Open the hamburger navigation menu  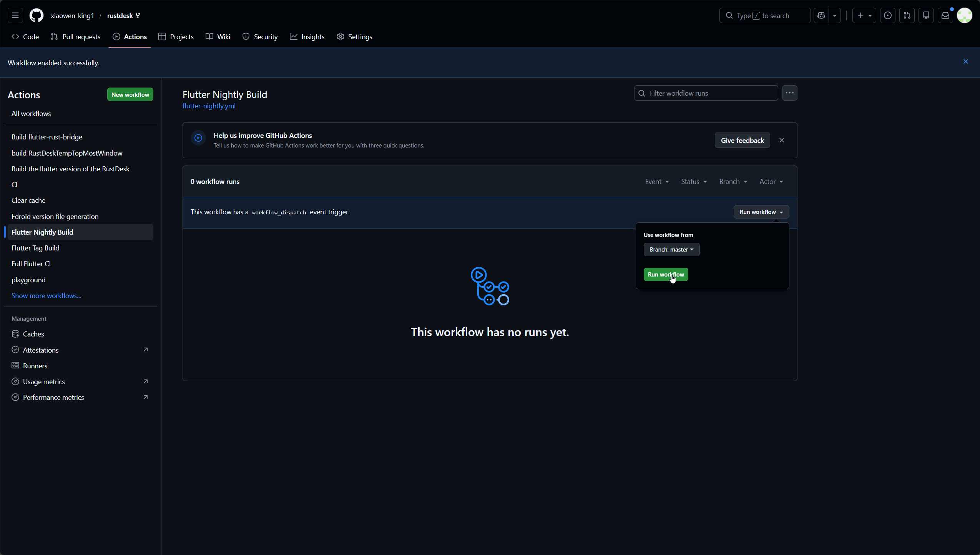pyautogui.click(x=15, y=15)
